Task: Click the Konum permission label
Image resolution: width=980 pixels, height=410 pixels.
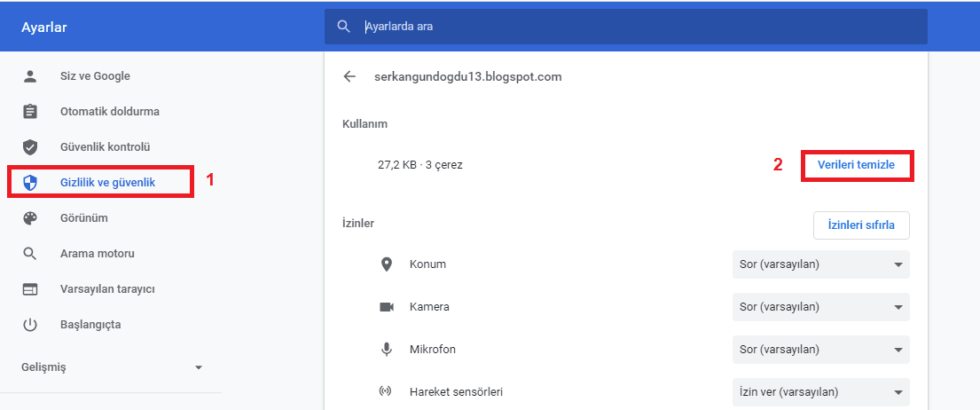Action: [x=427, y=264]
